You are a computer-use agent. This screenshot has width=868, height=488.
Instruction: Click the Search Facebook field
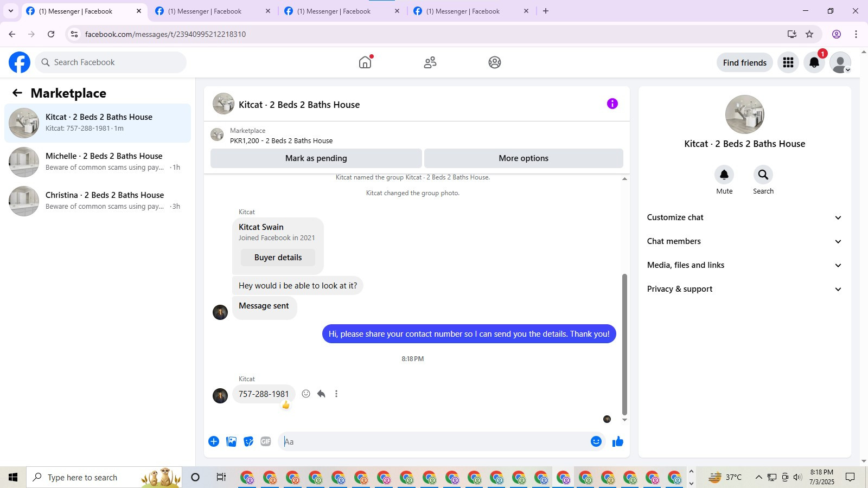tap(111, 62)
